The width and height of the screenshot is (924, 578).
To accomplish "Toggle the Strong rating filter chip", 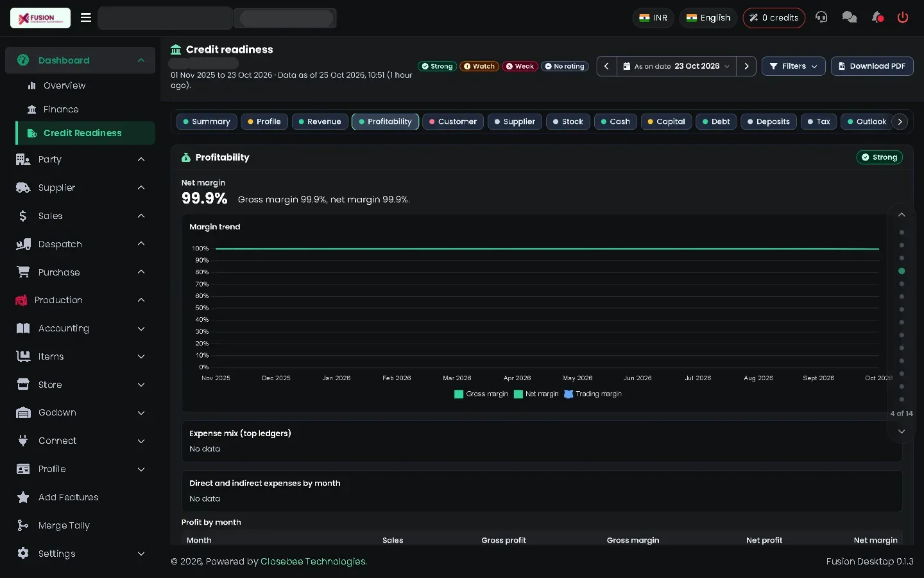I will point(437,66).
